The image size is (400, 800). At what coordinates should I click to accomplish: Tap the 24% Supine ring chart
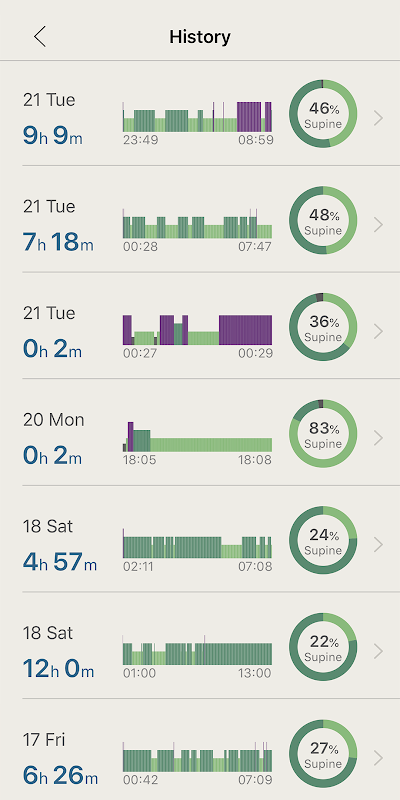click(323, 540)
